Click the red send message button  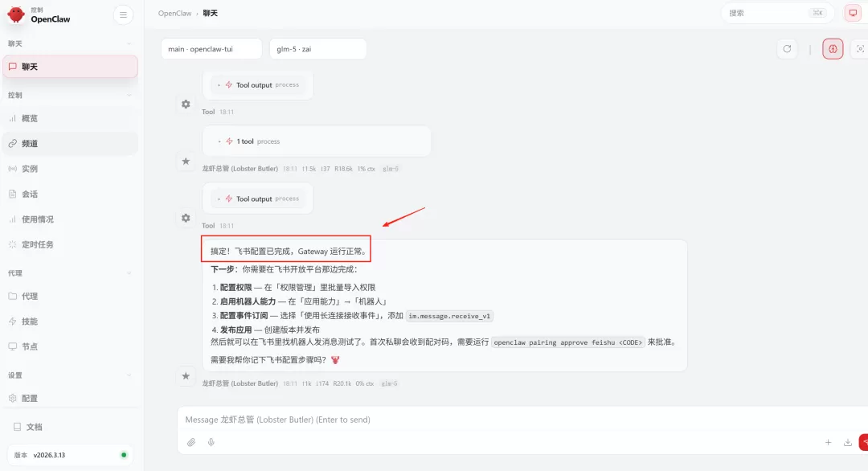(863, 442)
